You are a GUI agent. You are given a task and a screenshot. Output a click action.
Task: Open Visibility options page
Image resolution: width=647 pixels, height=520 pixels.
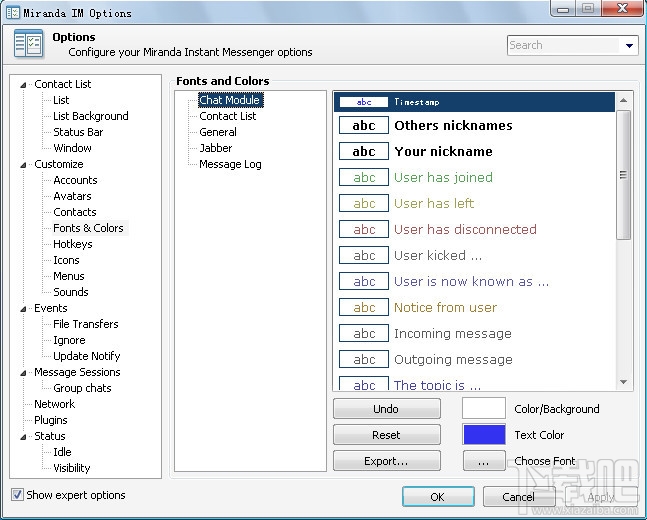[71, 468]
